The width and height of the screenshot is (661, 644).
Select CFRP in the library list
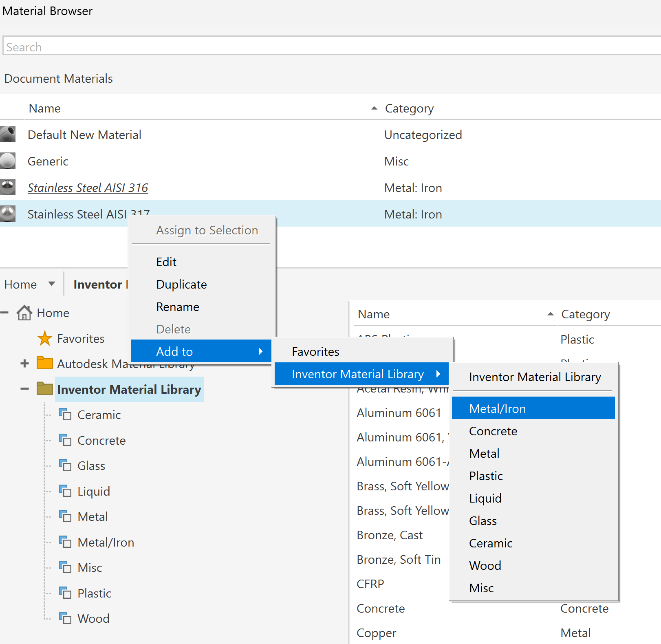click(370, 584)
